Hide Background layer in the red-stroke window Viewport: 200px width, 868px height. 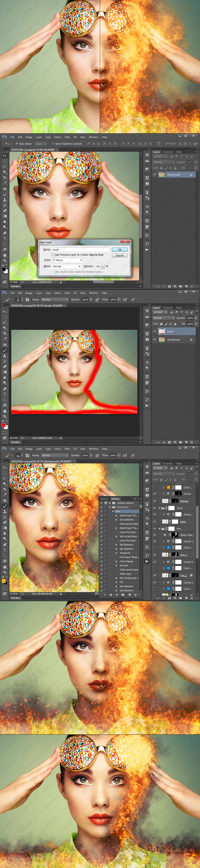pos(155,339)
